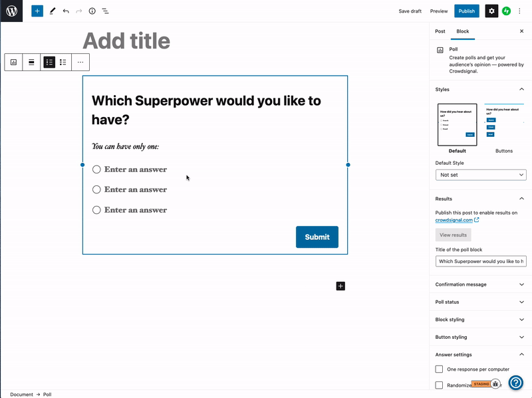
Task: Open the Default Style dropdown
Action: click(x=481, y=175)
